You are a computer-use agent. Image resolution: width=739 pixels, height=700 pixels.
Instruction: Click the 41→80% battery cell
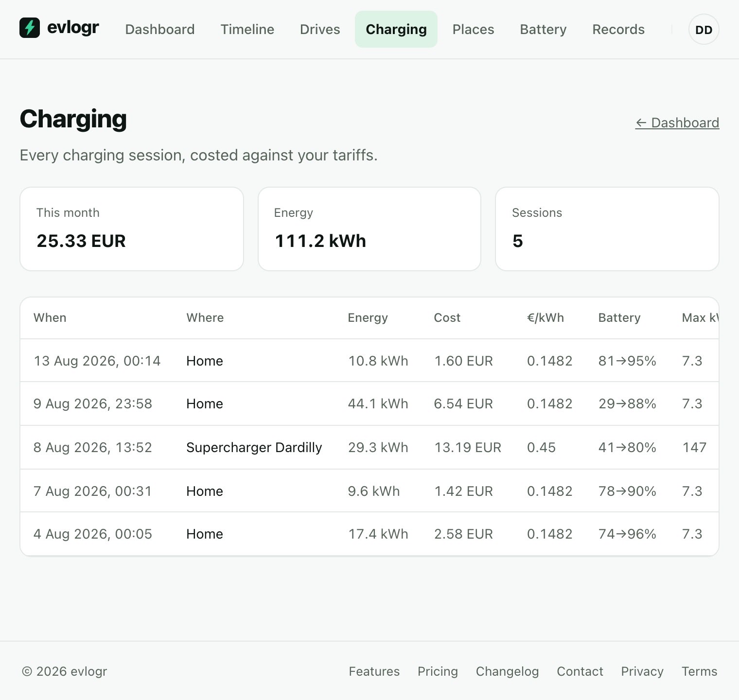tap(627, 448)
